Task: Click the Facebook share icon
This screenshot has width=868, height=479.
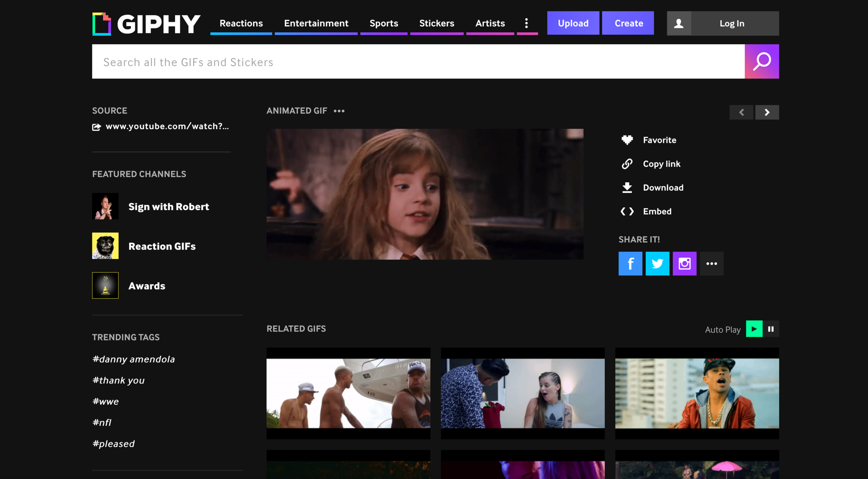Action: point(630,264)
